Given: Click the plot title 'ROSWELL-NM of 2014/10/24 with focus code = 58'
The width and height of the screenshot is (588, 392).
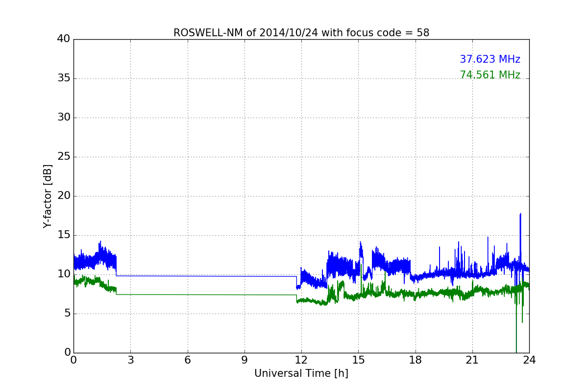Looking at the screenshot, I should 301,33.
